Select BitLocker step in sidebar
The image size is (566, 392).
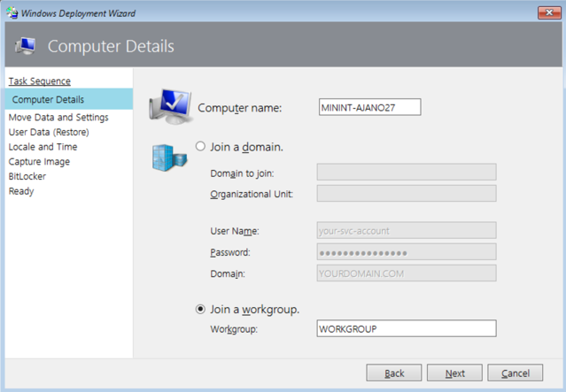pos(27,176)
